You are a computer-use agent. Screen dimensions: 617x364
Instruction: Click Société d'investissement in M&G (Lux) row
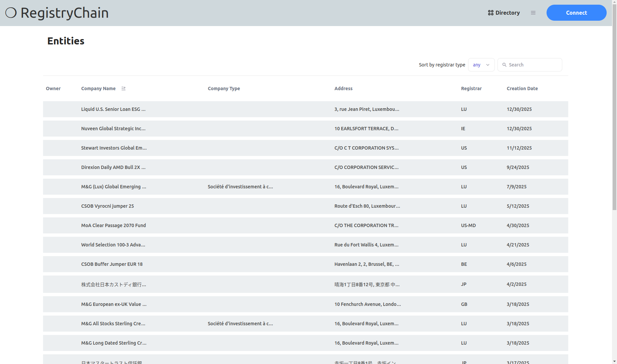(240, 187)
